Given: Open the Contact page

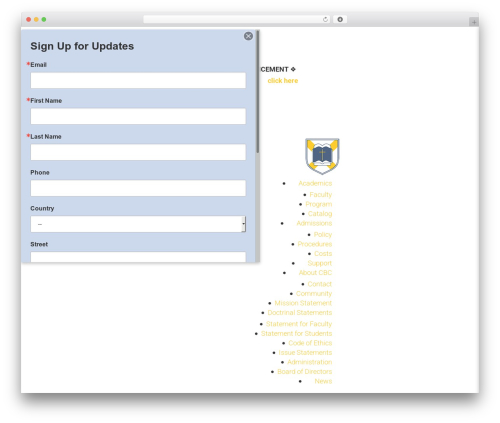Looking at the screenshot, I should [320, 284].
